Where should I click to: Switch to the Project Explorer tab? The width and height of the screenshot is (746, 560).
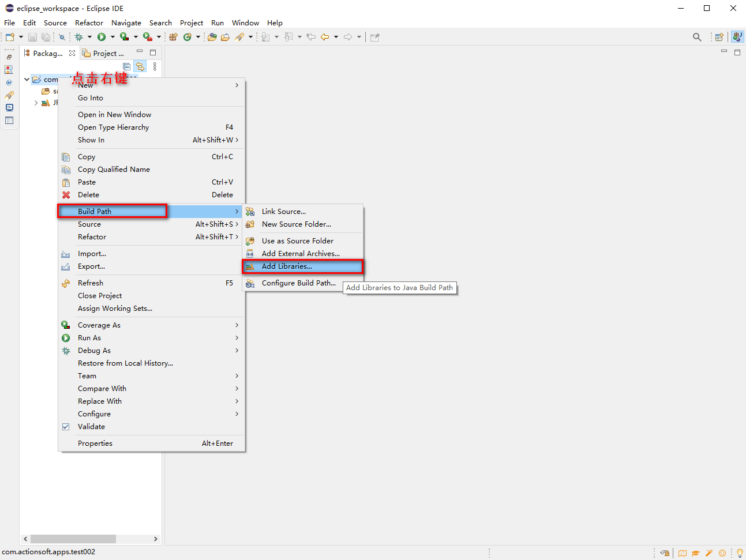(x=104, y=53)
